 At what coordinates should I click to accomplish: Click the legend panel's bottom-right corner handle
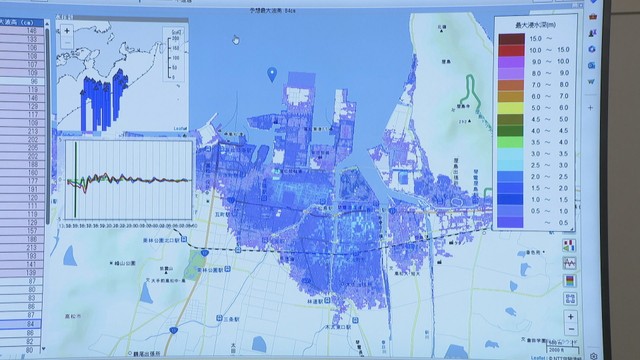(x=571, y=228)
